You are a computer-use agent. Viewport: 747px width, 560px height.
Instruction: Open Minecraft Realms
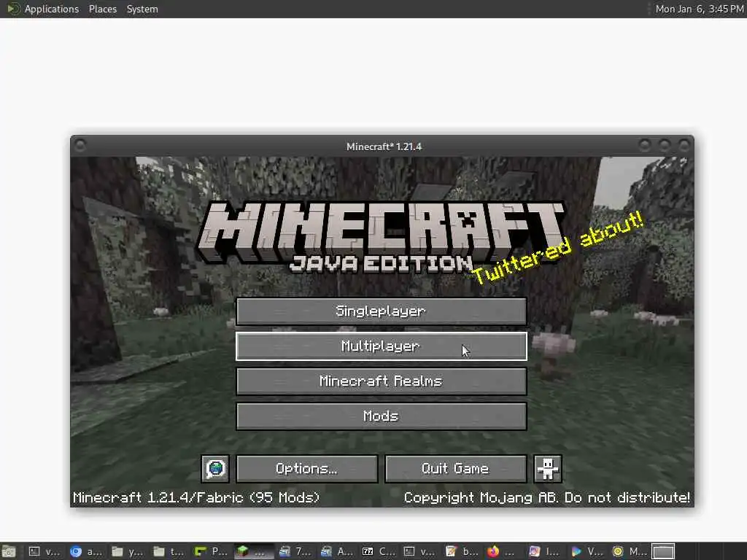click(381, 381)
